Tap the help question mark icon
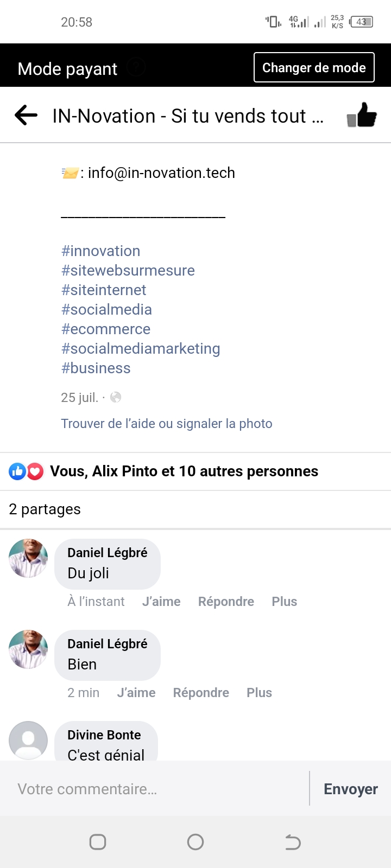 click(x=136, y=68)
